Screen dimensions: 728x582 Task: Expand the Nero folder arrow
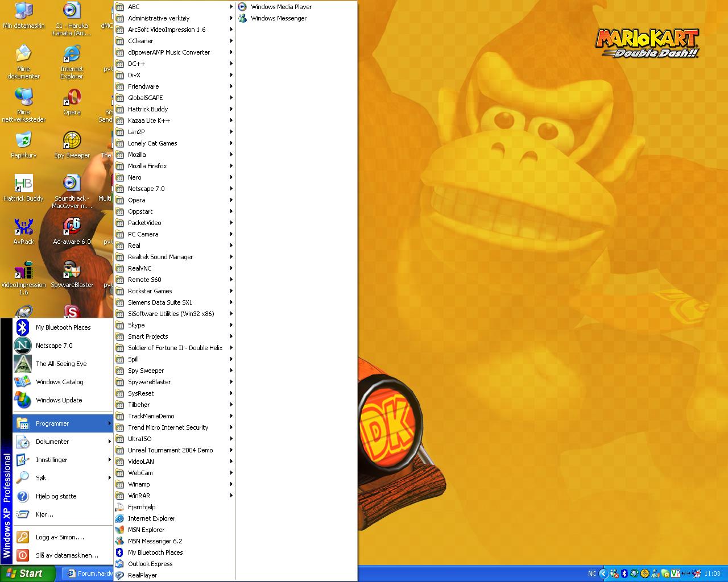pyautogui.click(x=231, y=177)
